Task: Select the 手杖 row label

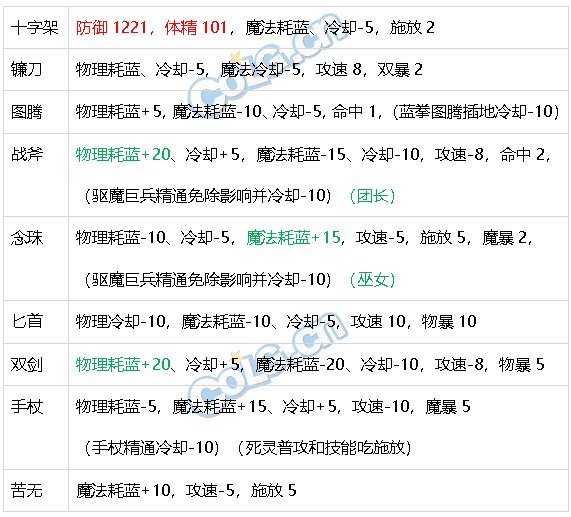Action: tap(27, 407)
